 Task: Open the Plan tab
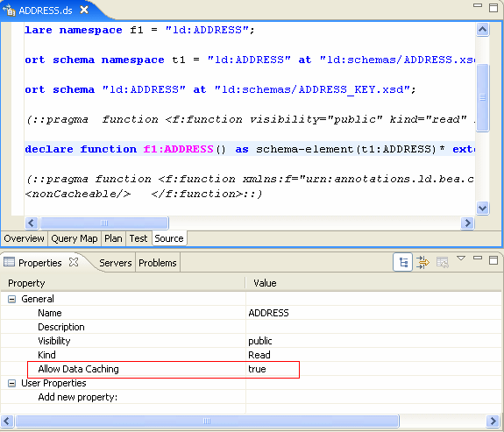pyautogui.click(x=113, y=238)
